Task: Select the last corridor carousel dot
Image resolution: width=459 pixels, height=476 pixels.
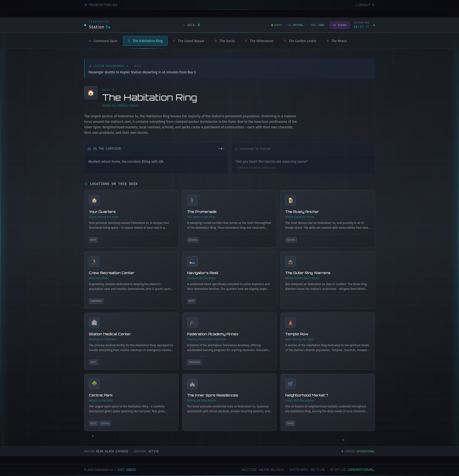Action: tap(224, 149)
